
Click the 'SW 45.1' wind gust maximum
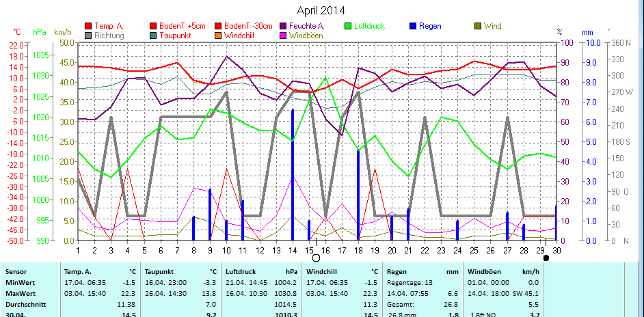click(526, 294)
